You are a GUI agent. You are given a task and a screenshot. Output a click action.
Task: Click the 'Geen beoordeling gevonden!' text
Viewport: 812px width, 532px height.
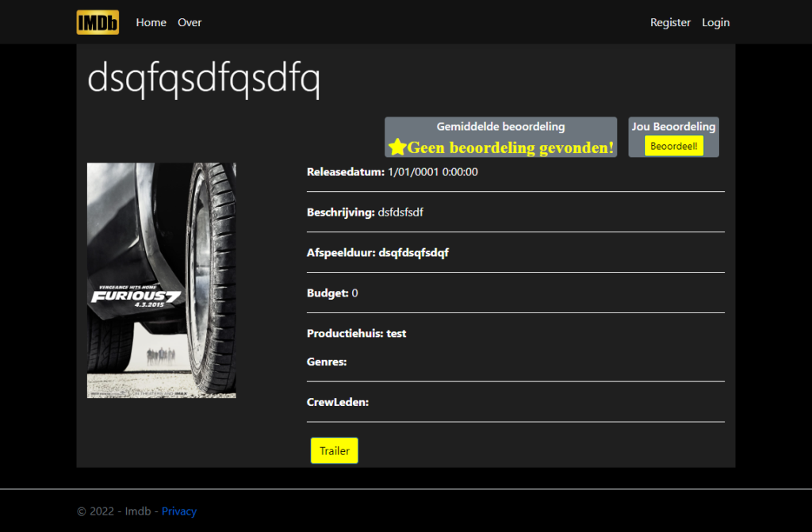point(510,147)
